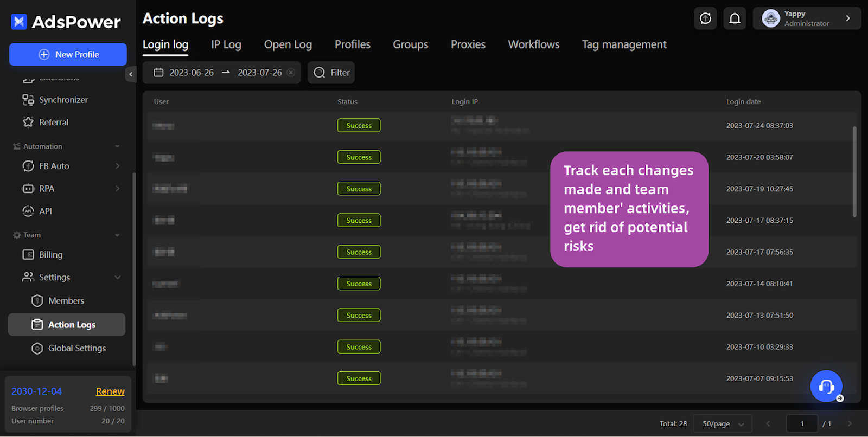Collapse the Settings section chevron

click(118, 277)
